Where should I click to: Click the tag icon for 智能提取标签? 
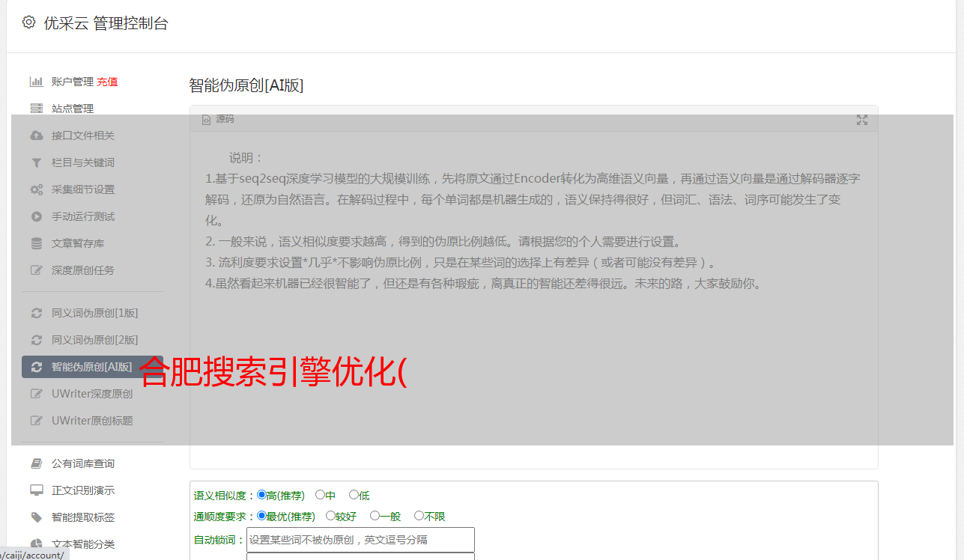tap(36, 517)
